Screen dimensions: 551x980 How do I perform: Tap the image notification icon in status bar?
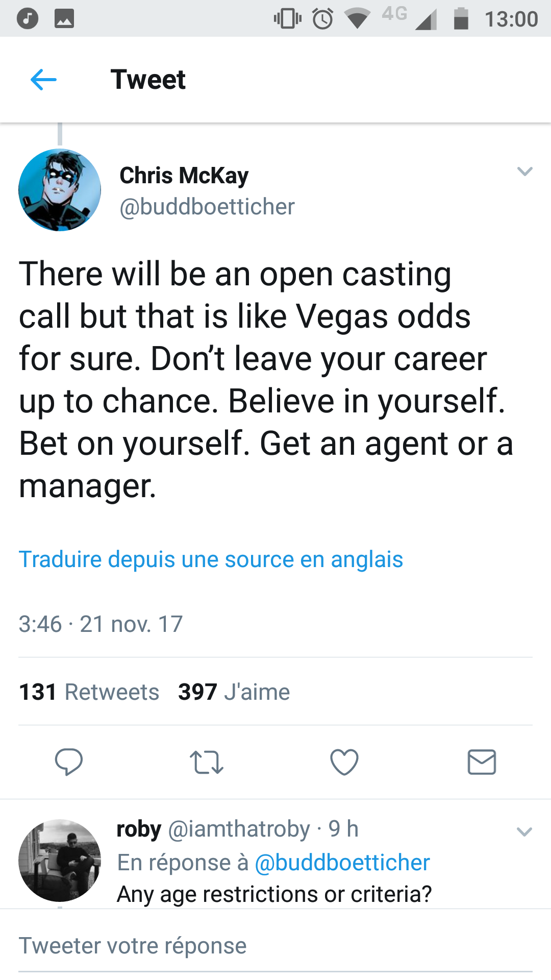(64, 19)
